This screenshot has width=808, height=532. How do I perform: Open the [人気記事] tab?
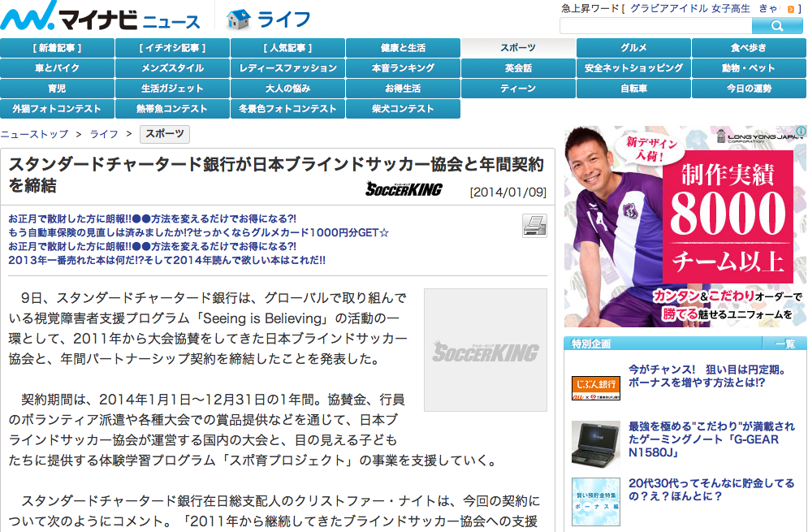[288, 48]
